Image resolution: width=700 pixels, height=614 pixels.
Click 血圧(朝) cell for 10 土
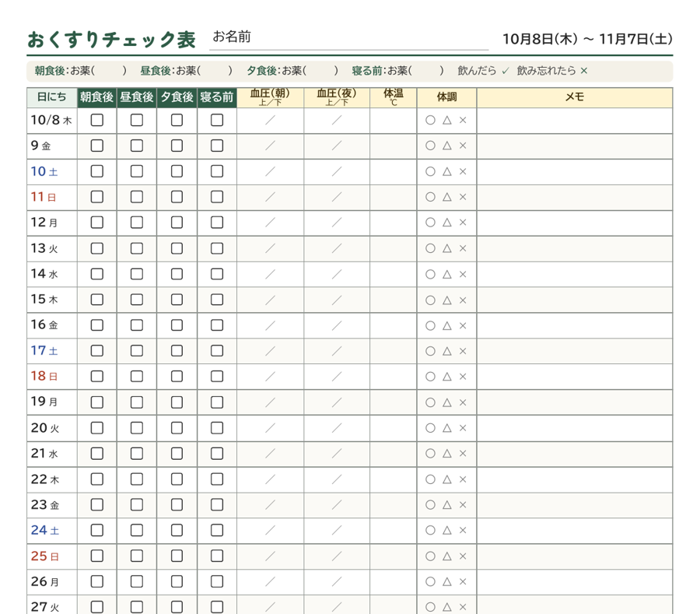(270, 172)
